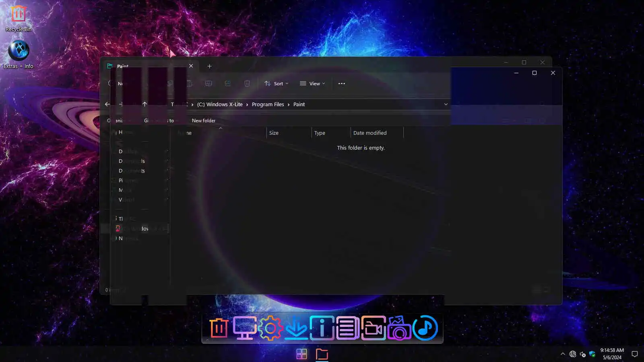Screen dimensions: 644x362
Task: Click the Type column header
Action: tap(331, 133)
